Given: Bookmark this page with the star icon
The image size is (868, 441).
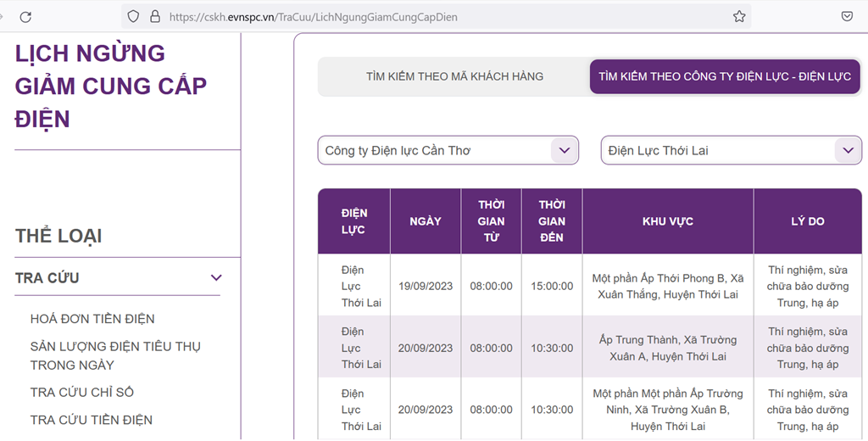Looking at the screenshot, I should coord(739,17).
